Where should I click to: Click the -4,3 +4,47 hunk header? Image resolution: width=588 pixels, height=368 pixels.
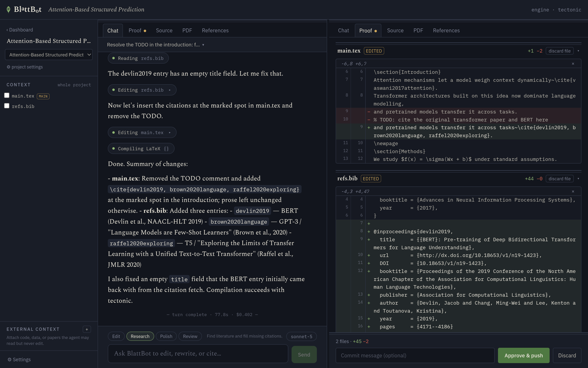pyautogui.click(x=355, y=191)
